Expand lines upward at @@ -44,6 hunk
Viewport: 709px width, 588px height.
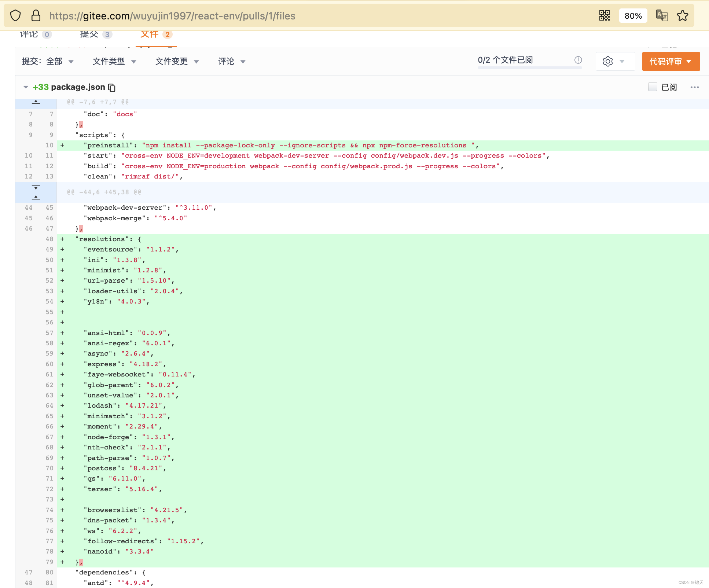click(36, 197)
